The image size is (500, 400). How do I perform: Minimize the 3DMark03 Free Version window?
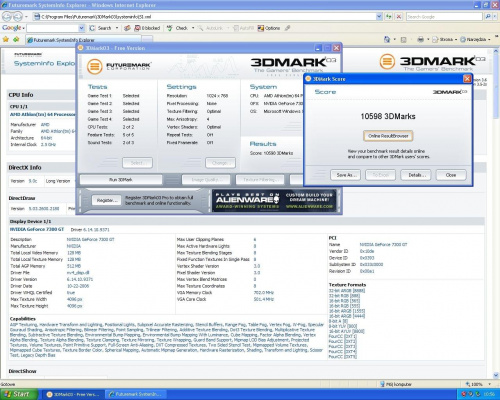318,48
